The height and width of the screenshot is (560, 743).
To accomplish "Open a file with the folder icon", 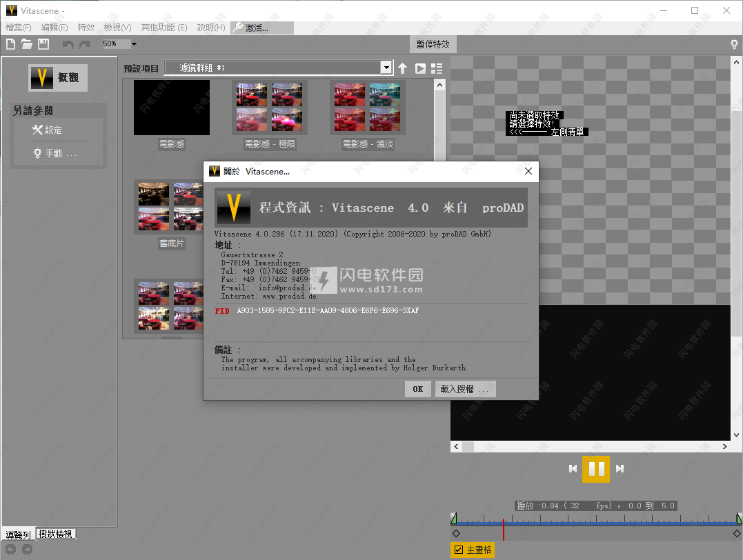I will coord(27,44).
